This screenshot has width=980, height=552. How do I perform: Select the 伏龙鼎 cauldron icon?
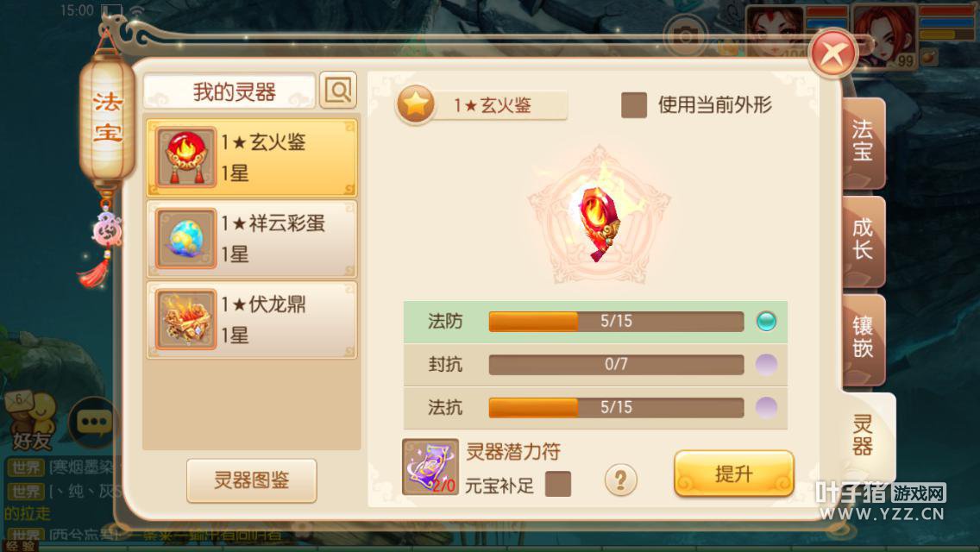[185, 319]
